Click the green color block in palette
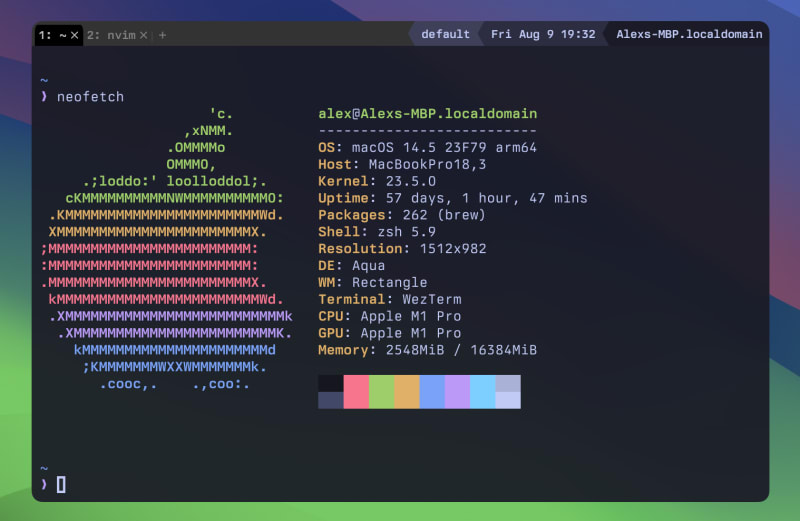 [381, 392]
